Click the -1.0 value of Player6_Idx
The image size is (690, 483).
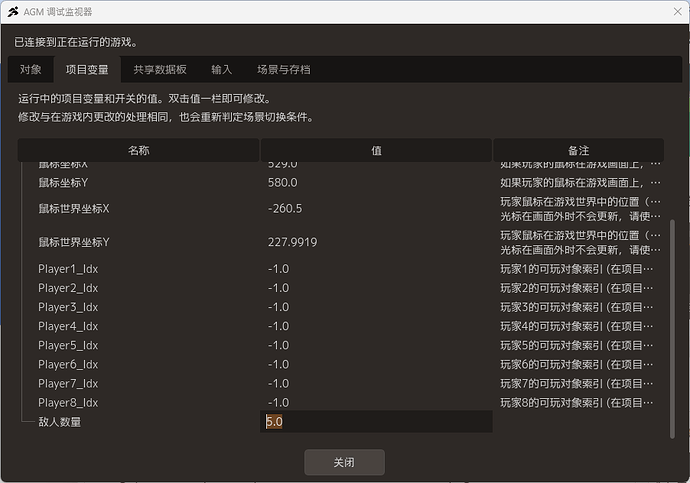[279, 365]
